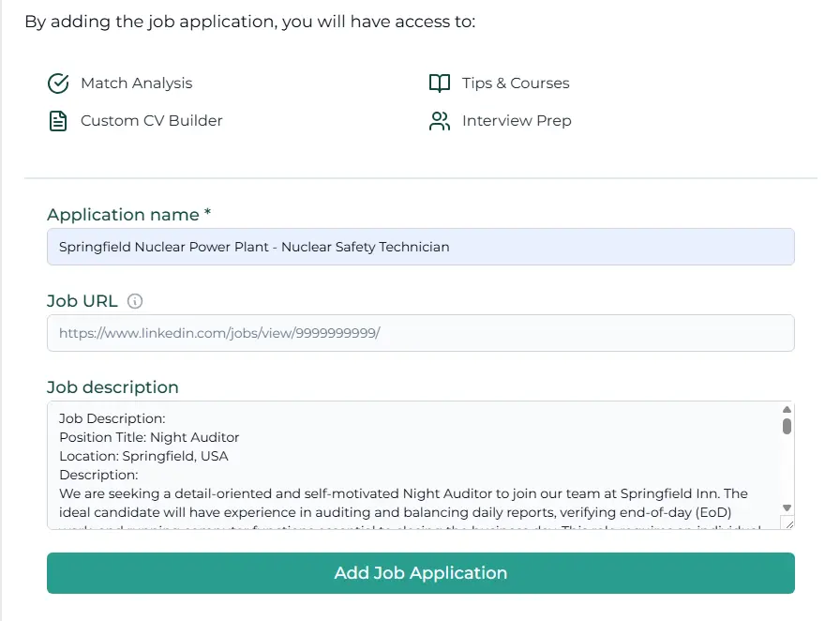Click the Match Analysis checkmark icon
This screenshot has width=840, height=621.
[58, 83]
